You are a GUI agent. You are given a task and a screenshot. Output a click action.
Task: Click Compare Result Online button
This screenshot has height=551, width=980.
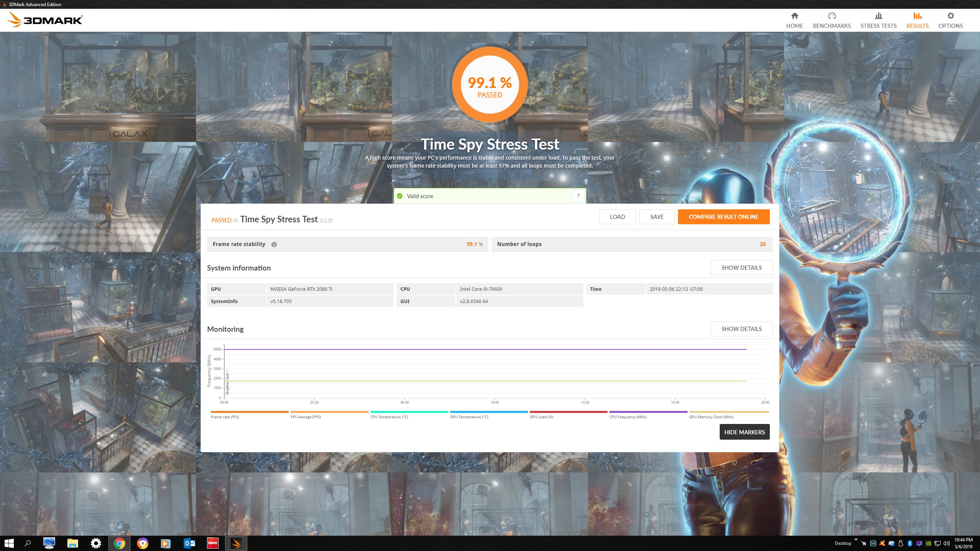click(x=723, y=217)
